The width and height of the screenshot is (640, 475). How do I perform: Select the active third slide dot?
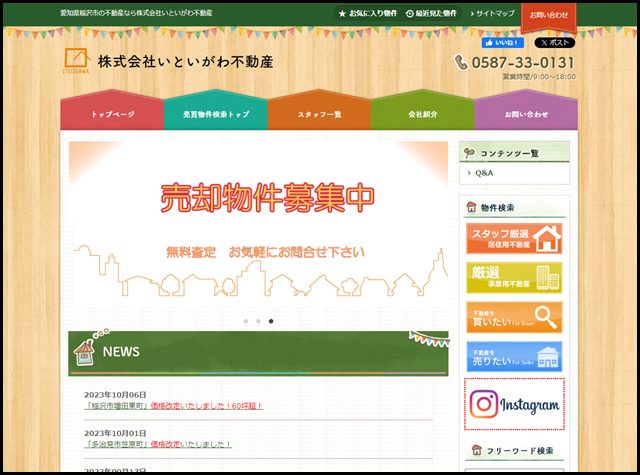[271, 321]
